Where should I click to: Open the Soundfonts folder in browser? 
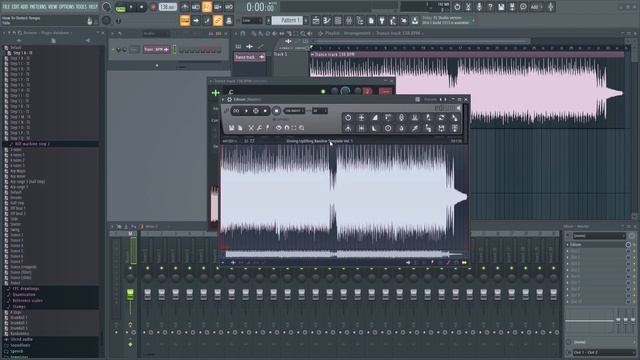click(x=20, y=345)
